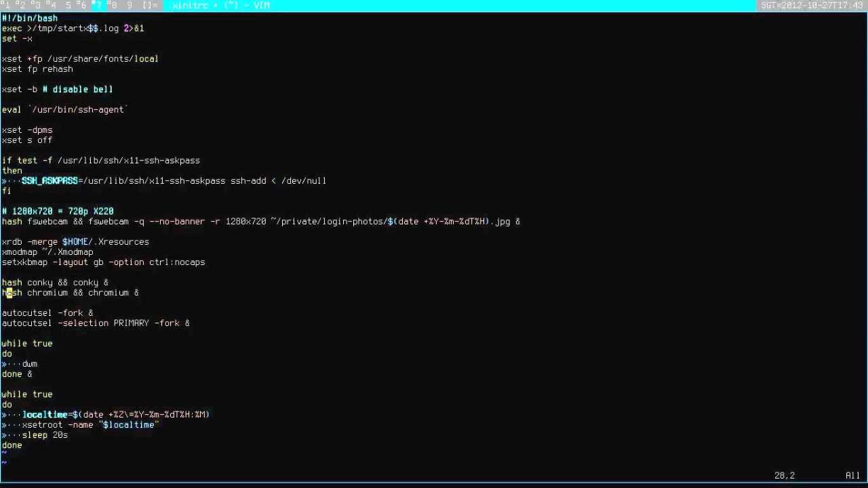Click the []= tiled layout symbol

click(150, 5)
